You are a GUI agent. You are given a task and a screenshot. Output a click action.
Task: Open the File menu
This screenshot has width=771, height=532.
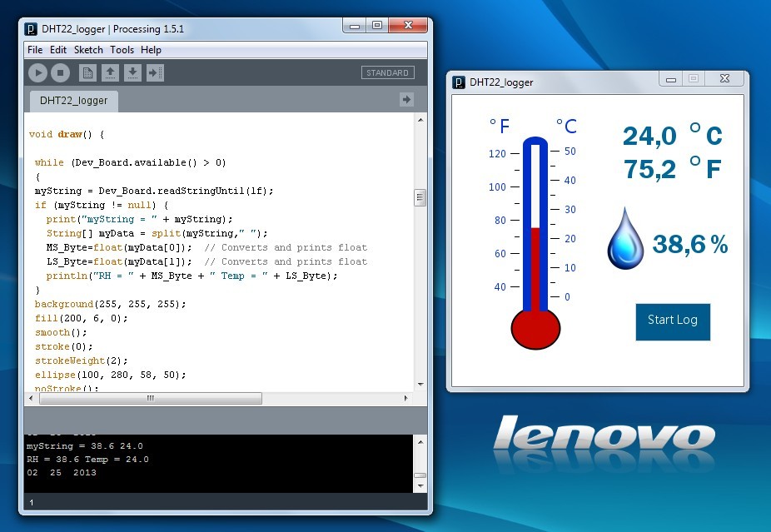click(35, 50)
